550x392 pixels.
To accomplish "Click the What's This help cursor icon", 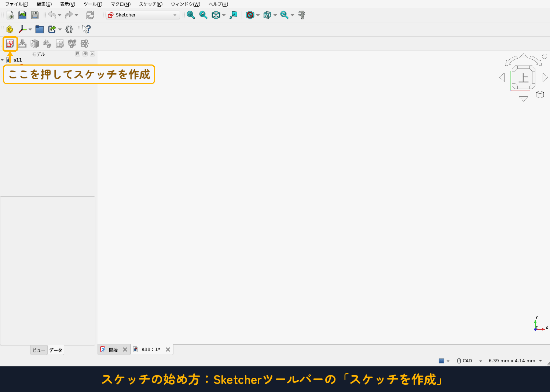I will coord(87,29).
